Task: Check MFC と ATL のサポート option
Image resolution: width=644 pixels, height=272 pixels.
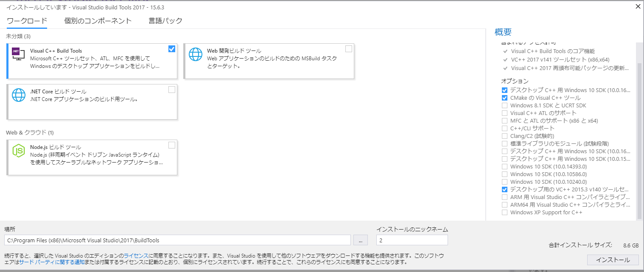Action: tap(504, 121)
